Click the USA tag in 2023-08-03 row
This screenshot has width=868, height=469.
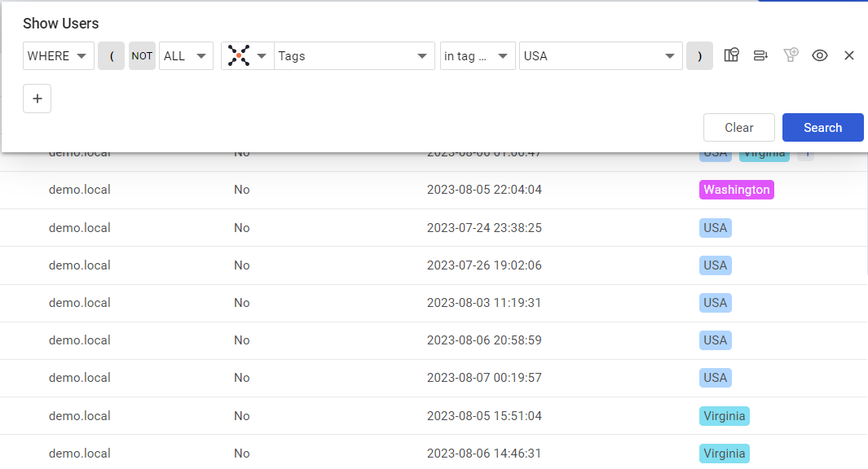pos(716,303)
